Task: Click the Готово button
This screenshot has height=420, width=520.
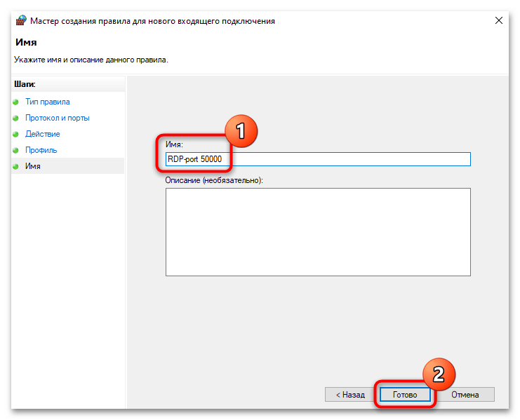Action: (x=405, y=395)
